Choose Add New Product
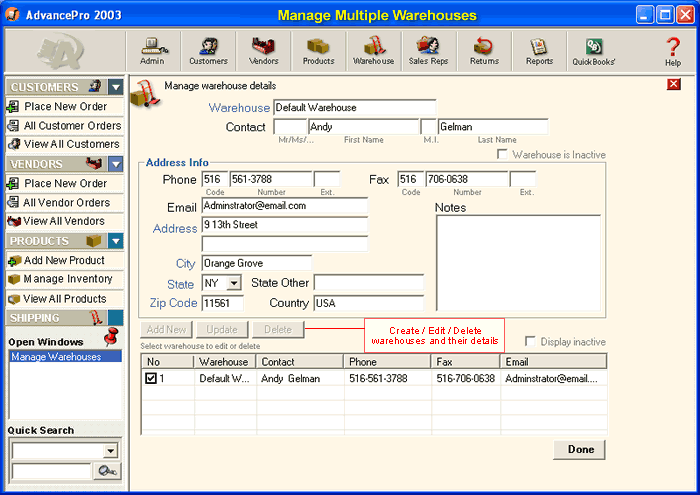Viewport: 700px width, 495px height. [65, 260]
